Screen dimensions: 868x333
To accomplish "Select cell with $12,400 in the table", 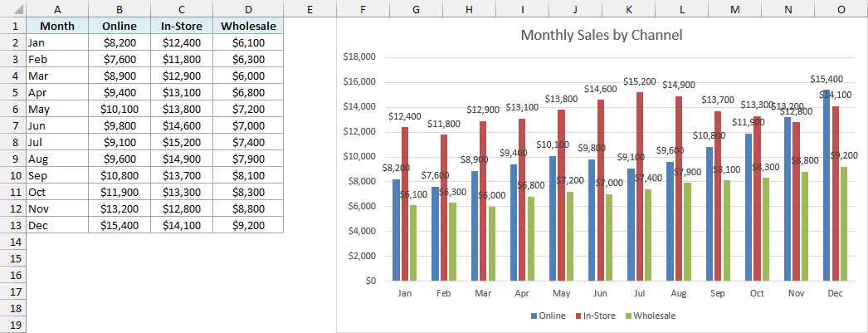I will point(182,42).
